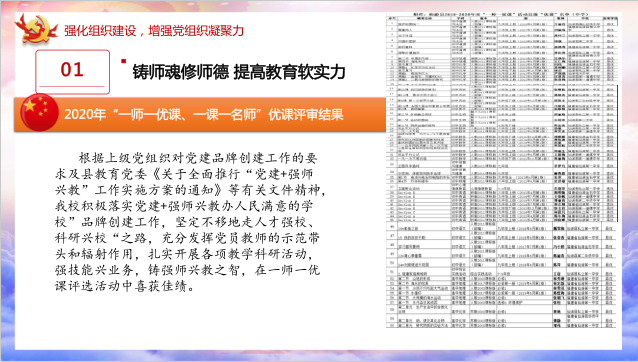This screenshot has width=638, height=362.
Task: Click the paragraph line starting 我校积极落实党建
Action: [184, 206]
